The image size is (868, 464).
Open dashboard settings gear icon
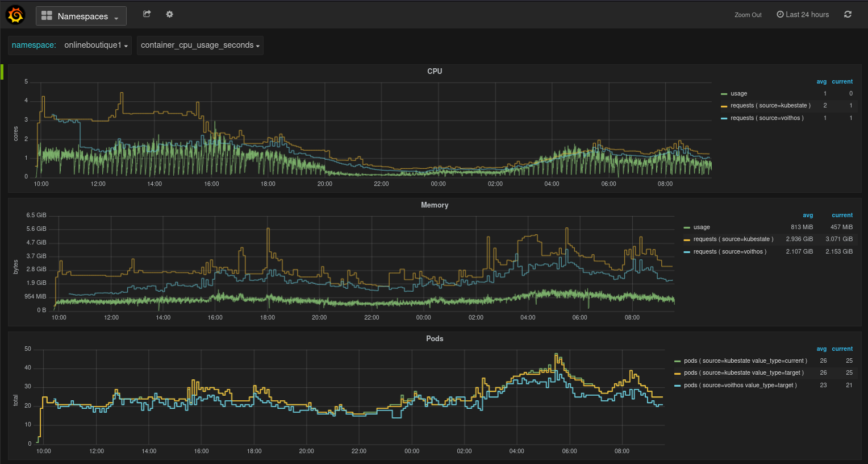pos(169,14)
